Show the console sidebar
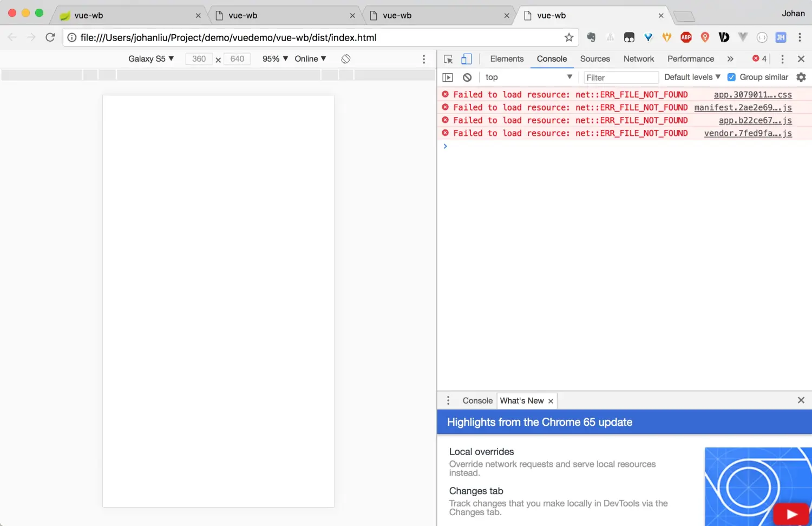Viewport: 812px width, 526px height. (x=448, y=77)
